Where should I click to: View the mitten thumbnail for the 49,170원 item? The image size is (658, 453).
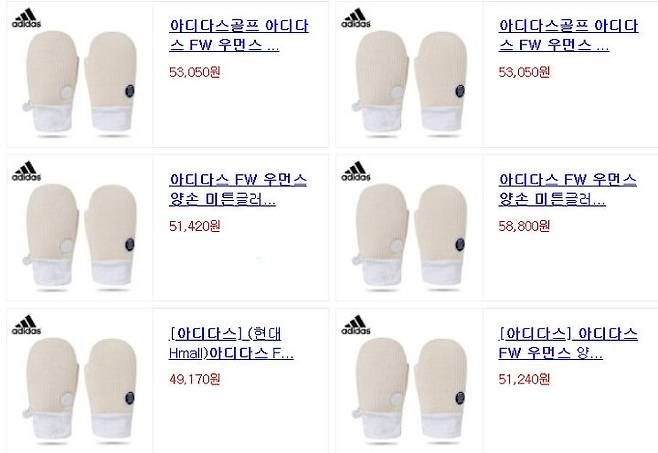coord(80,390)
